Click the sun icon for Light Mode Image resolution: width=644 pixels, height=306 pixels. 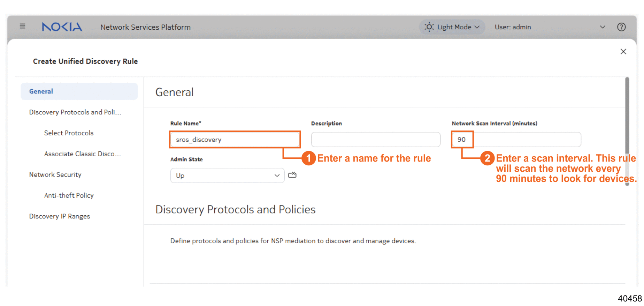pos(429,27)
